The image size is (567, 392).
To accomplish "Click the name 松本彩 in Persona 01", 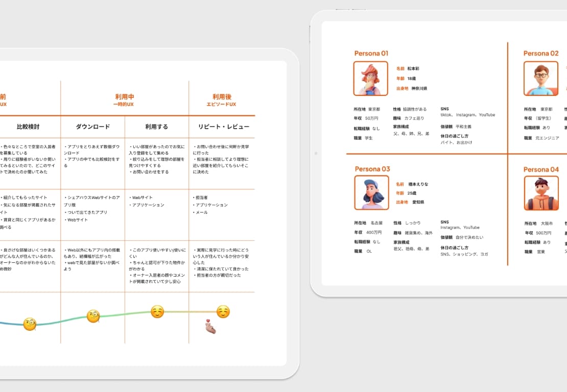I will pos(413,68).
